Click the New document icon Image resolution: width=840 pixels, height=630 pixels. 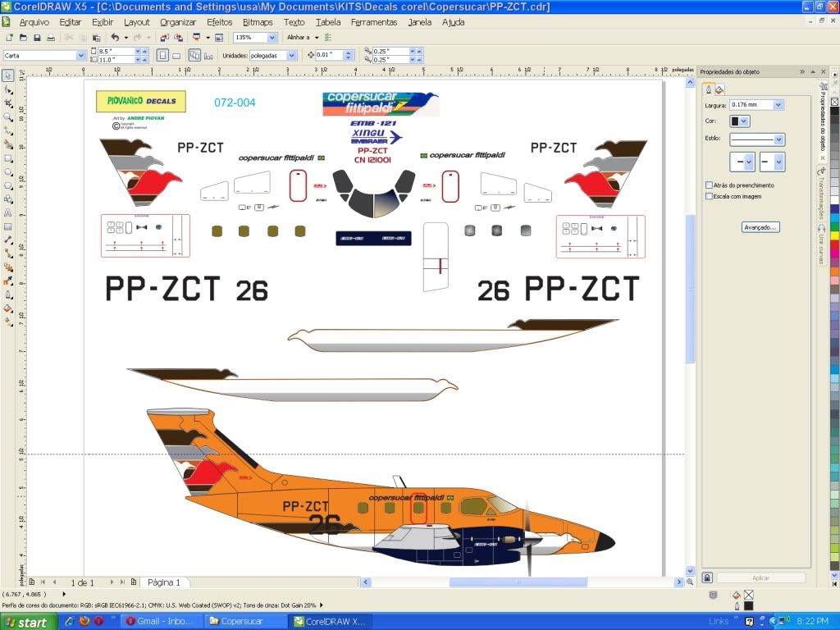tap(9, 38)
